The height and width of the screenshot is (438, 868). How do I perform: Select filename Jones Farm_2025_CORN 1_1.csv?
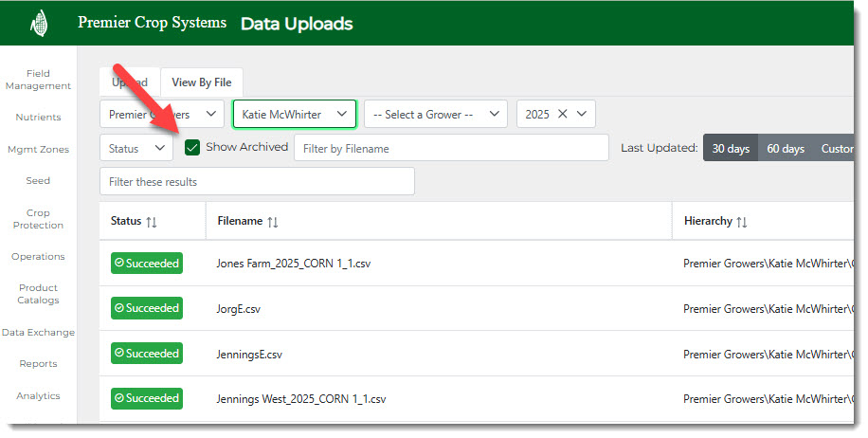(x=294, y=265)
